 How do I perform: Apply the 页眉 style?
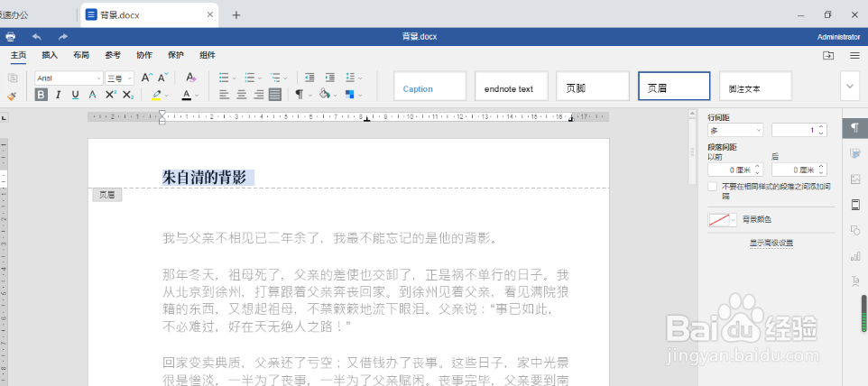pyautogui.click(x=674, y=87)
